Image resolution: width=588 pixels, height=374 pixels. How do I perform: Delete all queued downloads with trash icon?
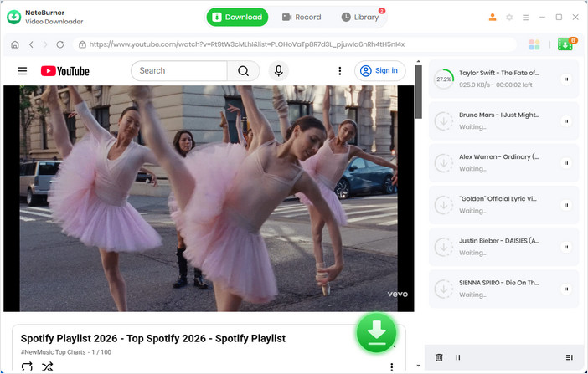(439, 357)
